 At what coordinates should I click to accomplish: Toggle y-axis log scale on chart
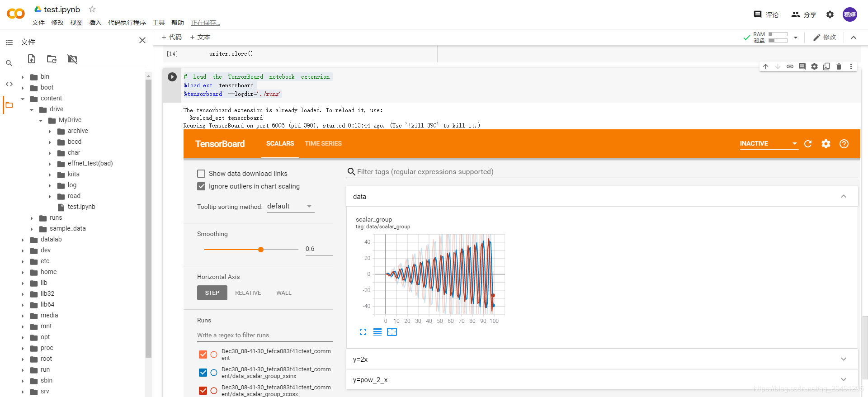(x=377, y=332)
